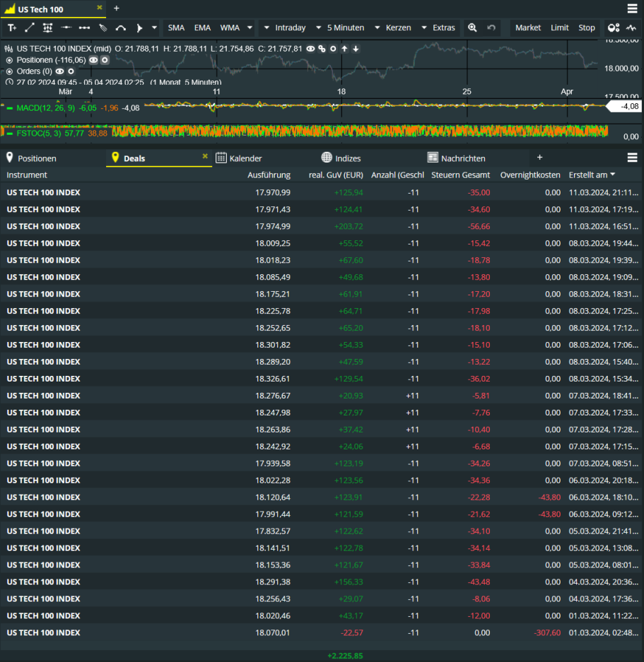Add a new bottom panel tab
Viewport: 644px width, 662px height.
[539, 158]
